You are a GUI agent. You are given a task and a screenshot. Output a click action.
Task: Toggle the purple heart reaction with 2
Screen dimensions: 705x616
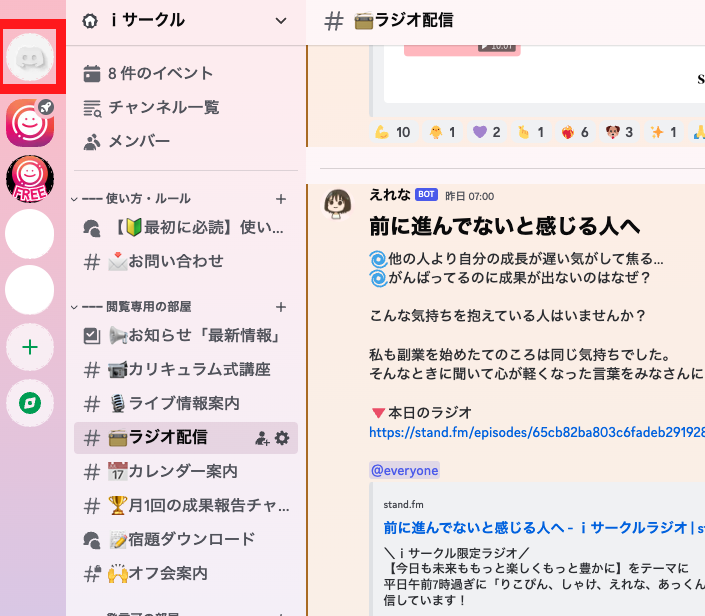(x=487, y=132)
